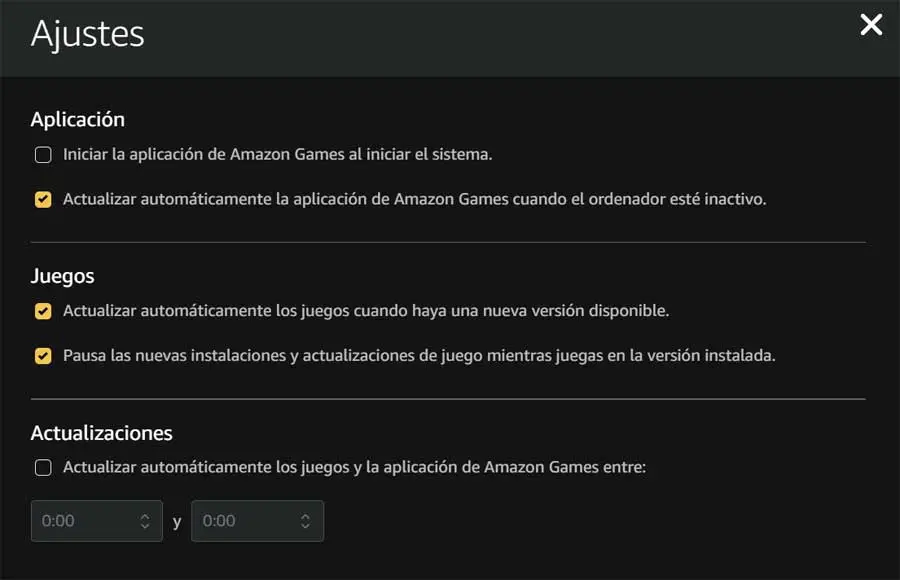Select the Juegos section heading
900x580 pixels.
click(x=63, y=275)
